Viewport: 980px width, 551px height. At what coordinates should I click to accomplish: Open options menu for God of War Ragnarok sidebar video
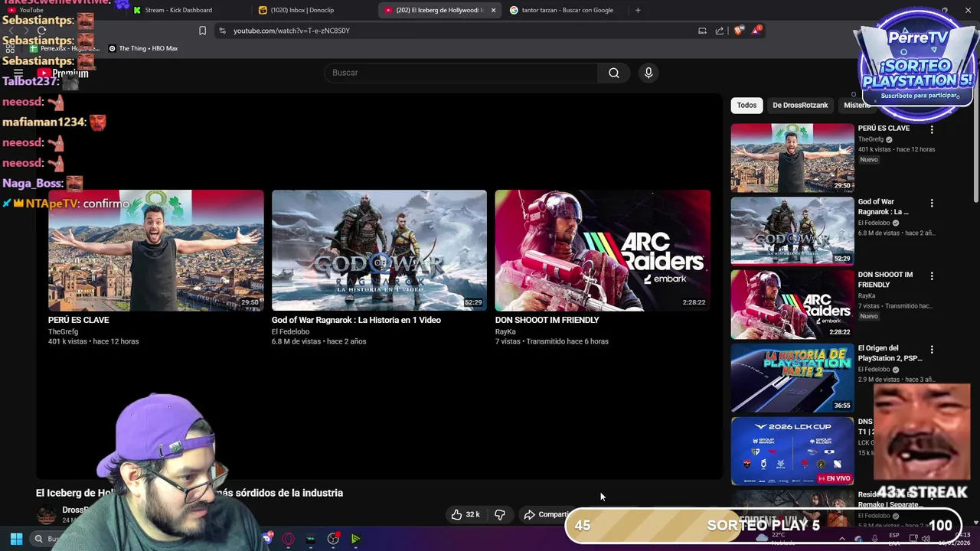pyautogui.click(x=932, y=204)
